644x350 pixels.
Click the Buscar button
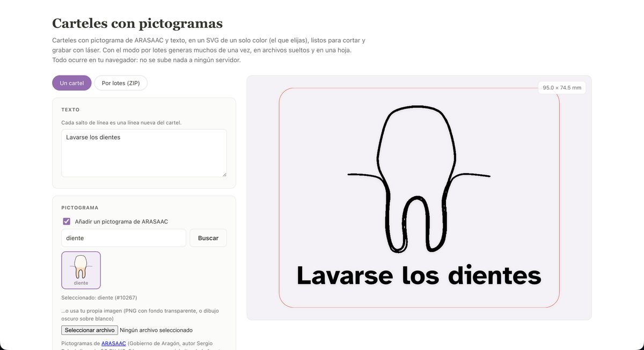point(208,238)
